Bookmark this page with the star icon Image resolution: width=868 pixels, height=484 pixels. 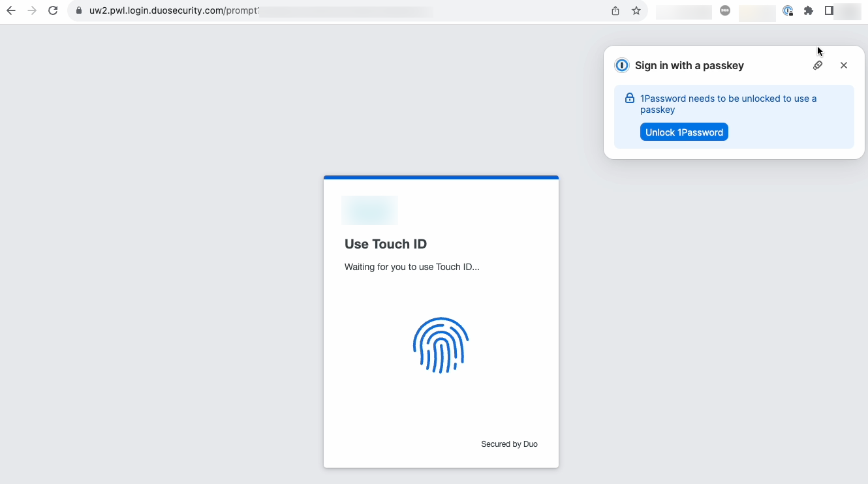[x=636, y=10]
